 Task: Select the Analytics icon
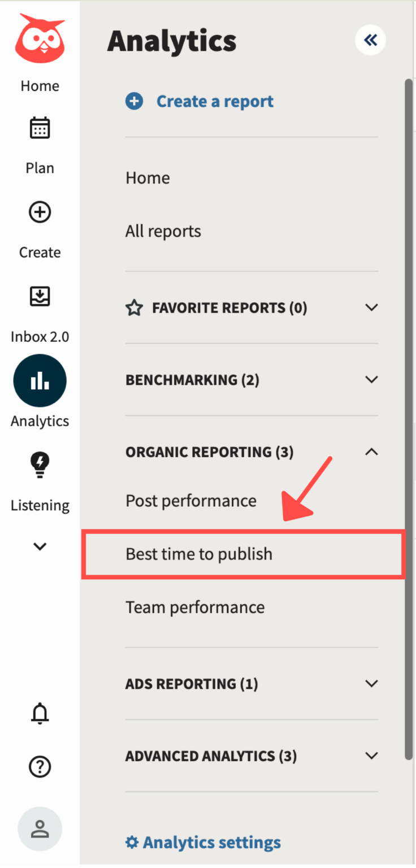tap(40, 380)
